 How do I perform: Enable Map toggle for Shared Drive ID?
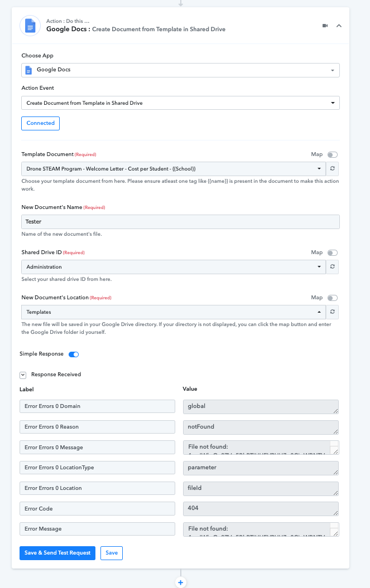point(333,252)
